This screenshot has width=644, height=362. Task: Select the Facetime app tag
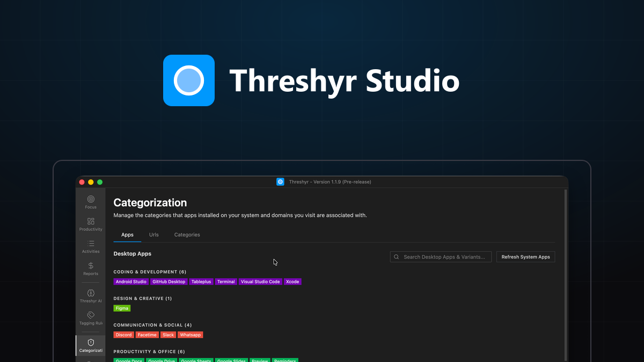click(x=147, y=335)
